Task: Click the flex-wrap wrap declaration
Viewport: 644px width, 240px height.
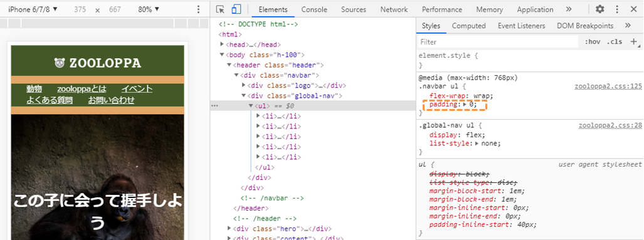Action: click(462, 96)
